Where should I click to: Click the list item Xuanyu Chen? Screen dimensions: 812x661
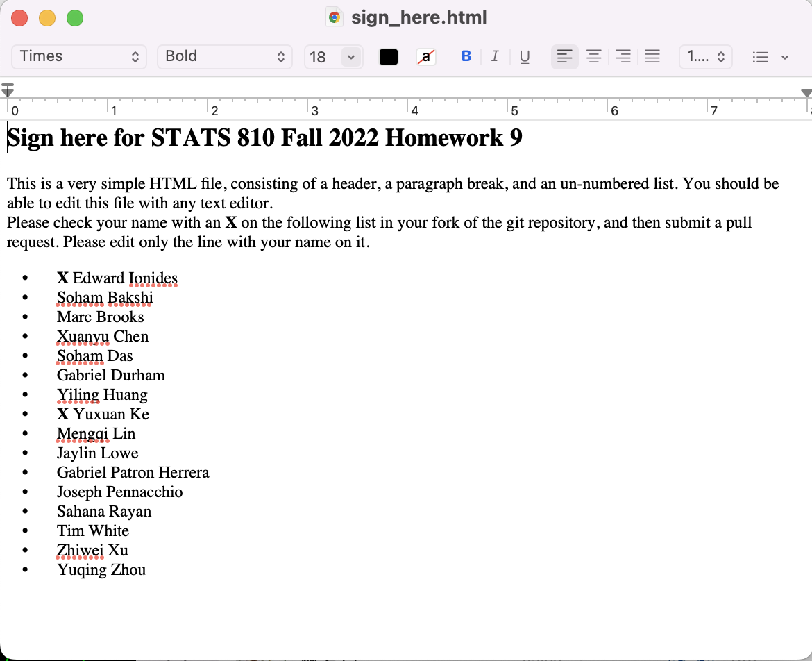(103, 336)
